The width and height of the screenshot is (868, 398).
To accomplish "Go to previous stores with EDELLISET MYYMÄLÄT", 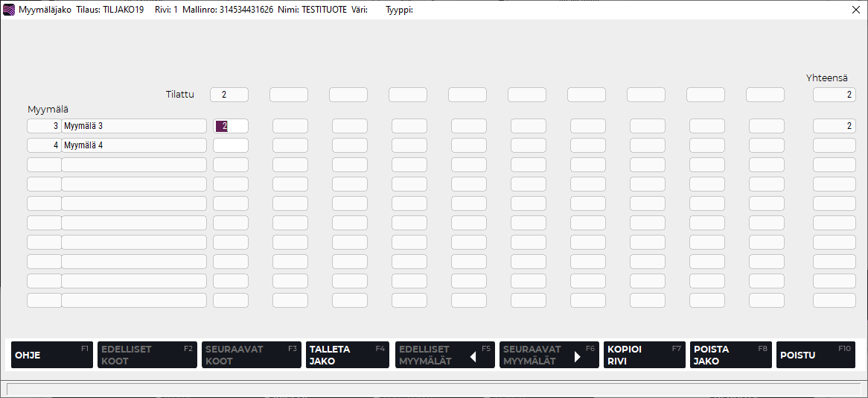I will pos(444,355).
